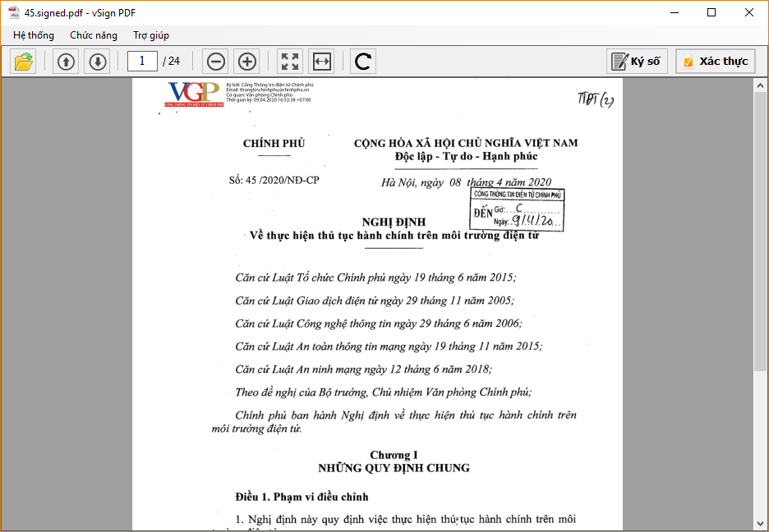Go to next page with down arrow
This screenshot has height=532, width=769.
[x=97, y=62]
